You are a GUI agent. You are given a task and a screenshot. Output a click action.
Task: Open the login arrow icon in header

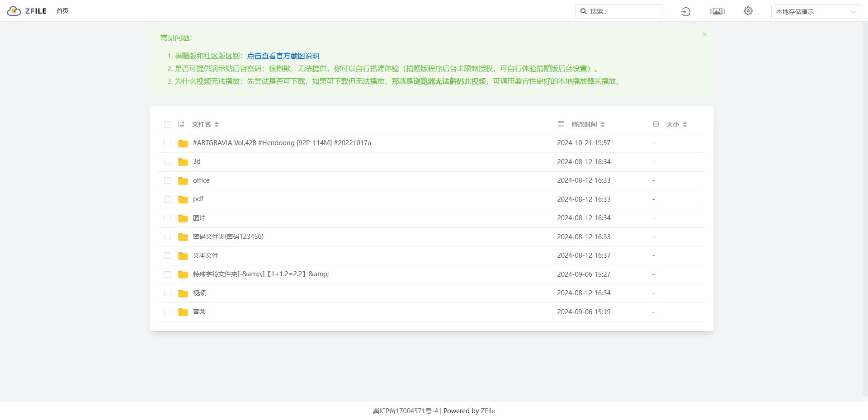coord(685,12)
